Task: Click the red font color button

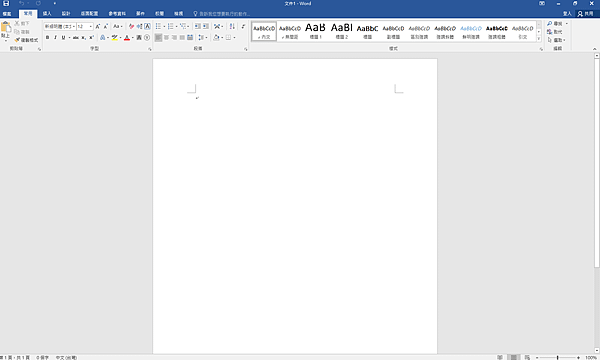Action: point(127,37)
